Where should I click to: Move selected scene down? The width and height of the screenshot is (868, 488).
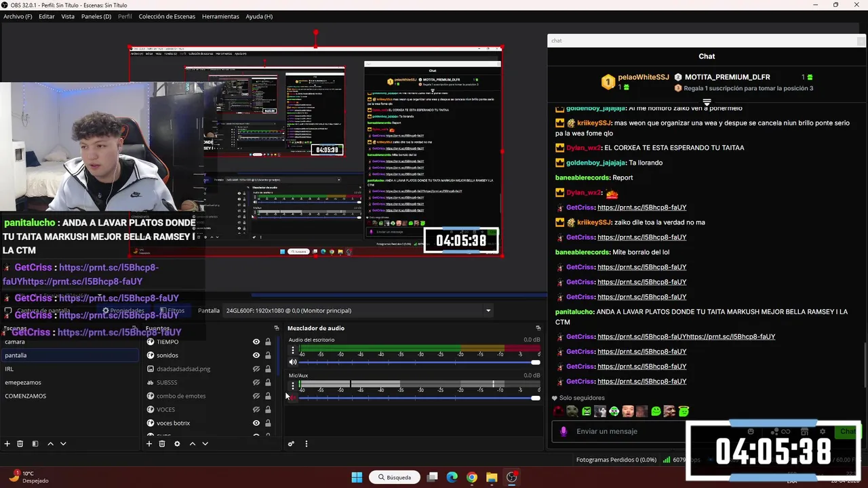pyautogui.click(x=63, y=444)
